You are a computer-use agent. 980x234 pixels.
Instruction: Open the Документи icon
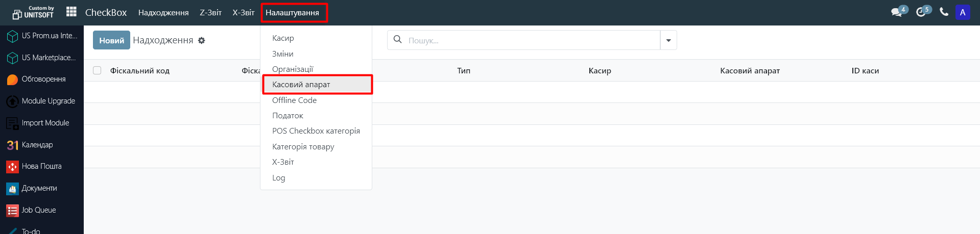12,189
